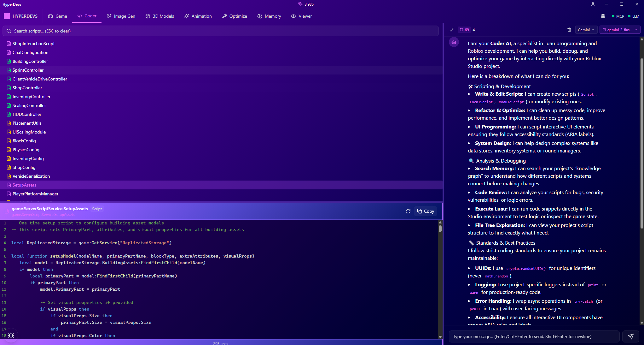Click the search magnifier icon
Viewport: 644px width, 345px height.
click(9, 31)
